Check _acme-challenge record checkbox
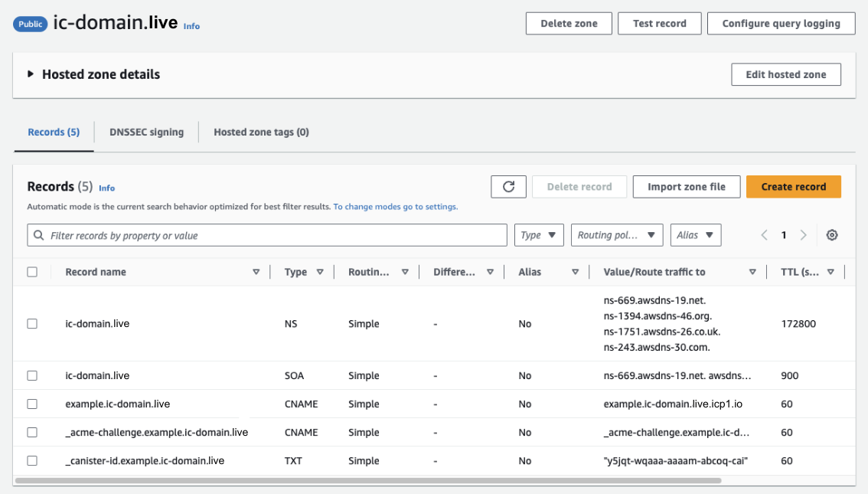868x494 pixels. [32, 432]
